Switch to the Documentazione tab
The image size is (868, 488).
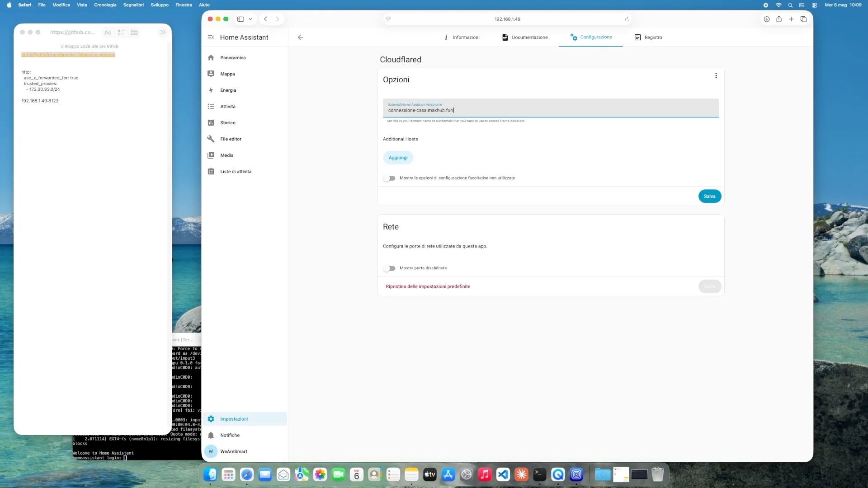525,38
